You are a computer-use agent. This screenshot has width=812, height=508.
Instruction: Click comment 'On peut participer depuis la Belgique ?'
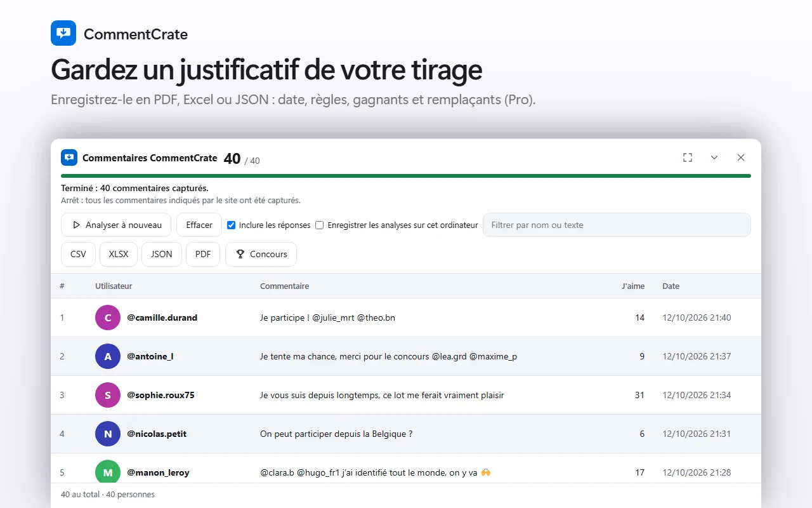pos(336,434)
